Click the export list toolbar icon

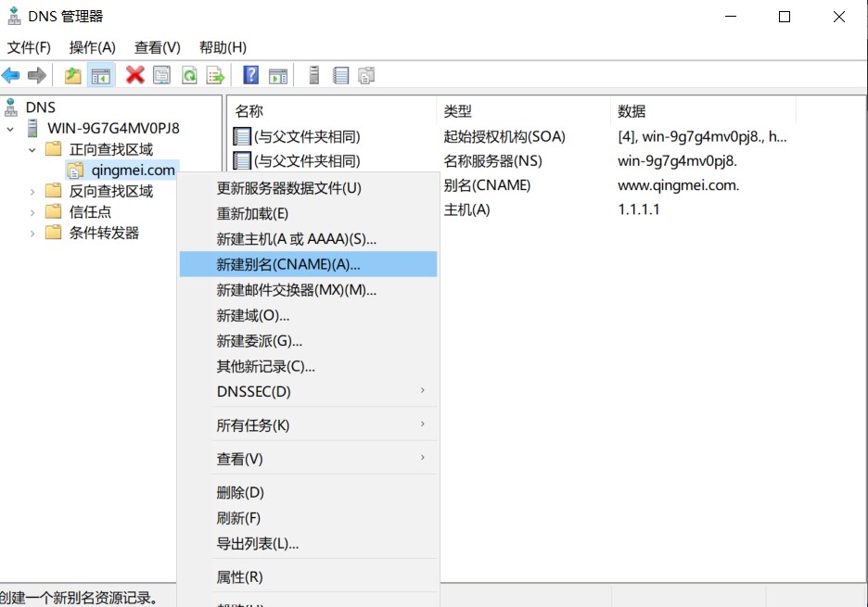pyautogui.click(x=215, y=75)
